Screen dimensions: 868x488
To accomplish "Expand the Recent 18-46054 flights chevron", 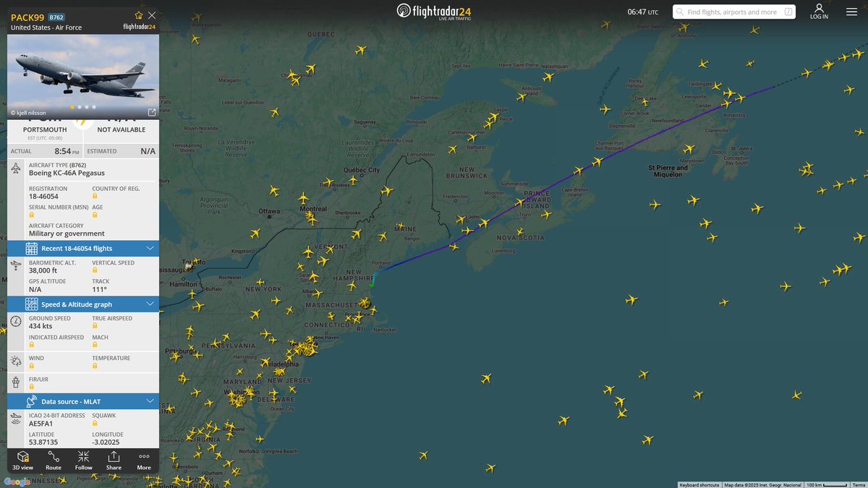I will (x=150, y=249).
